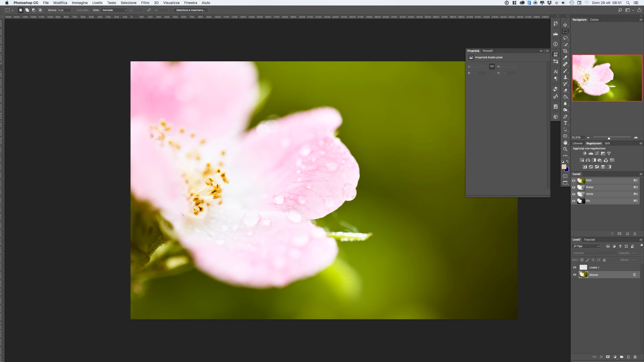Hide the Livello 1 layer
The image size is (644, 362).
point(575,267)
